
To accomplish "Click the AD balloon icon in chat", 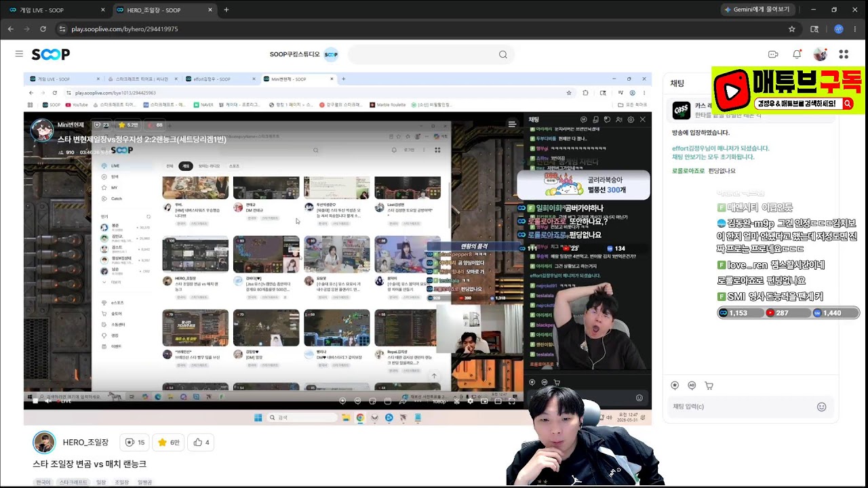I will 692,386.
